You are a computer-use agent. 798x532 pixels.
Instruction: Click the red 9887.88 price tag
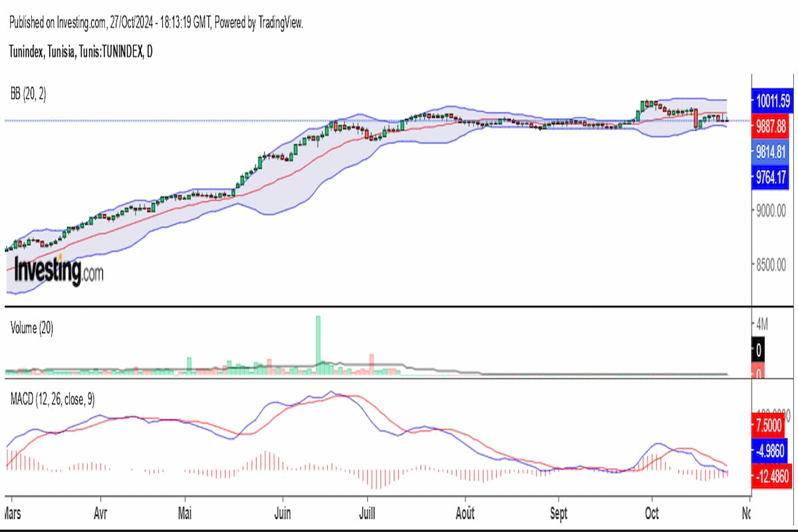pyautogui.click(x=772, y=126)
